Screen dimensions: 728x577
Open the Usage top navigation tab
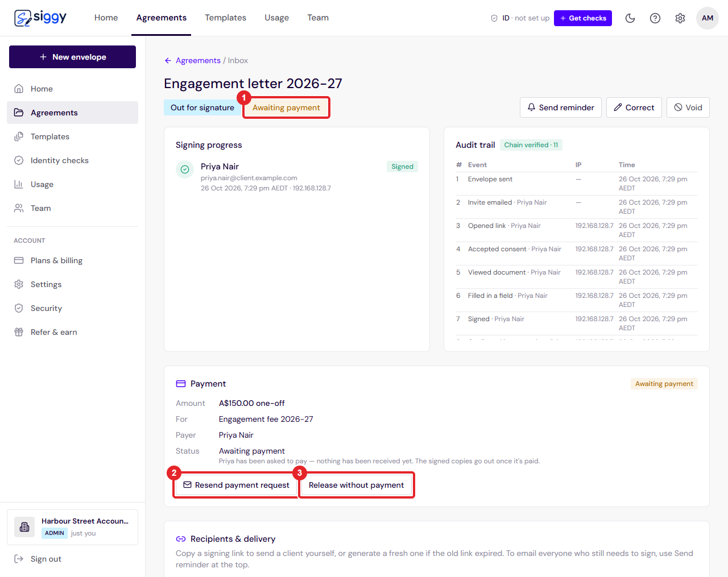(277, 18)
